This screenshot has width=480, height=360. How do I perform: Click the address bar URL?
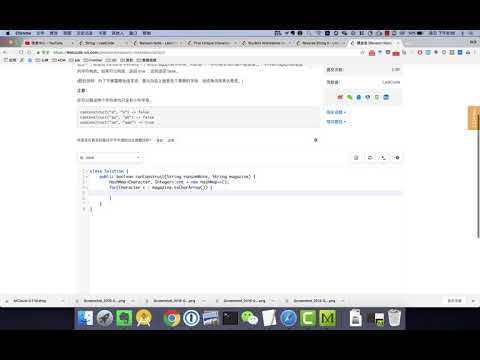coord(110,53)
